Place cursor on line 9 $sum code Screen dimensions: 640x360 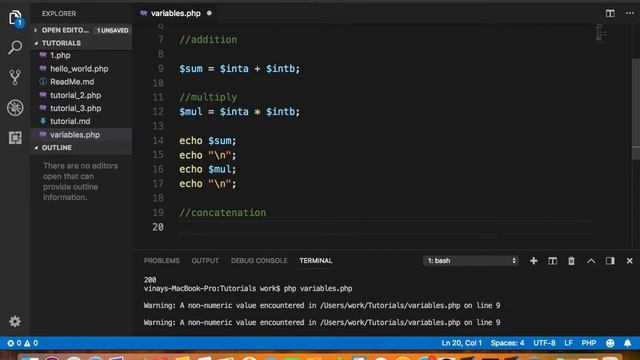(239, 69)
